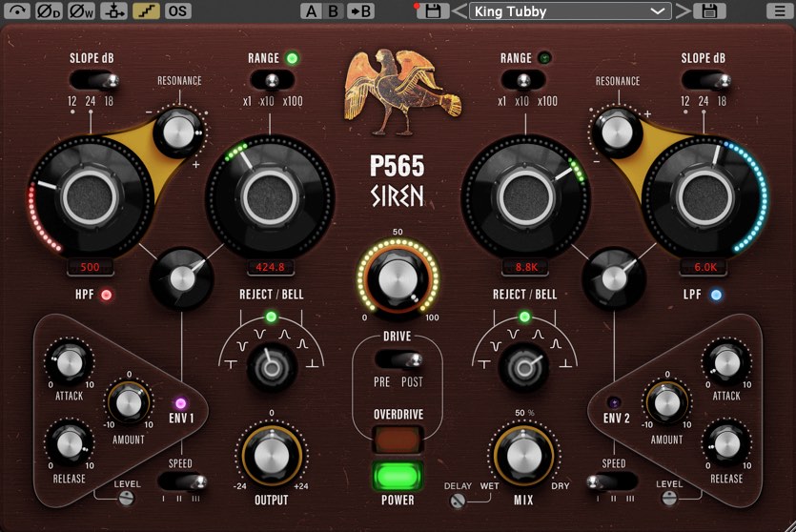This screenshot has width=796, height=532.
Task: Click the Delay trim screw near Mix
Action: point(458,501)
